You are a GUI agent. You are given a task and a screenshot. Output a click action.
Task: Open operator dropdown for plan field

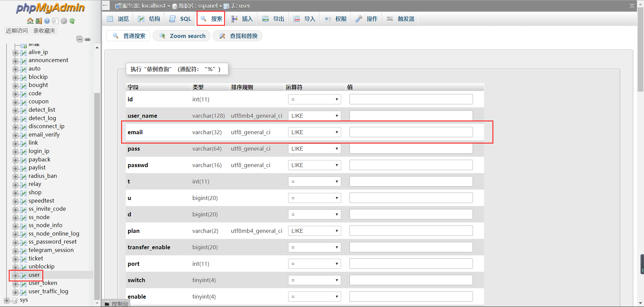[x=315, y=231]
